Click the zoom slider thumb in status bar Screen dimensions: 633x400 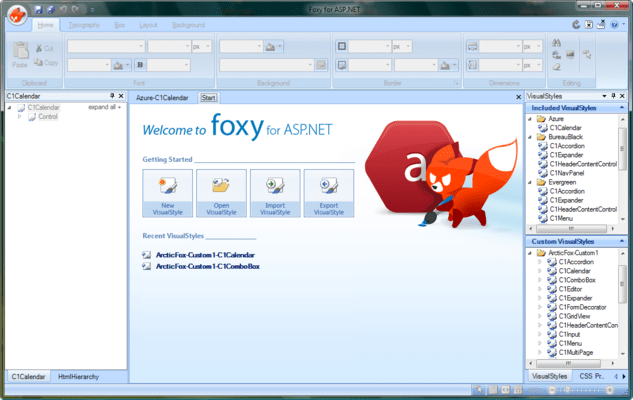click(567, 390)
